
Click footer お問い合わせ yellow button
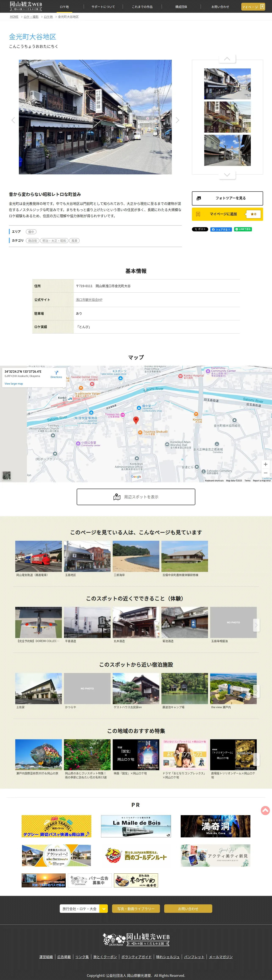click(188, 908)
